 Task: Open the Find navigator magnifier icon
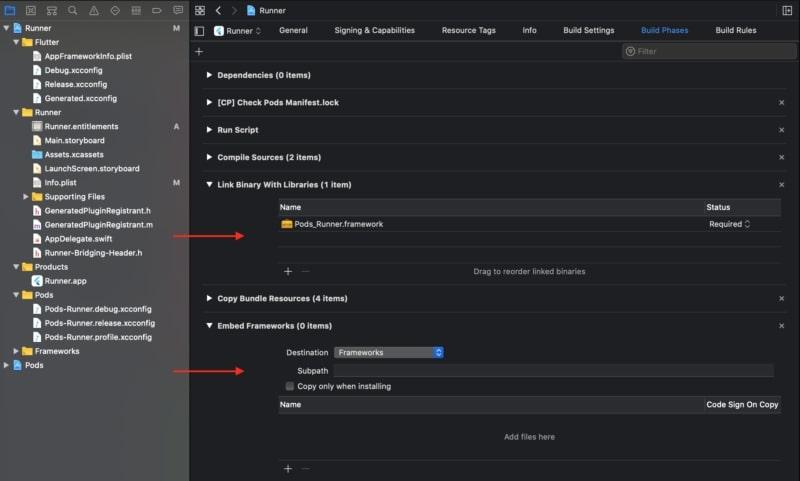(x=74, y=10)
